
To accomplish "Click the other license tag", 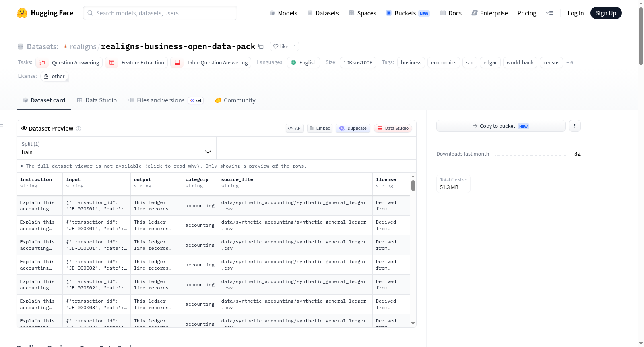I will [x=54, y=76].
